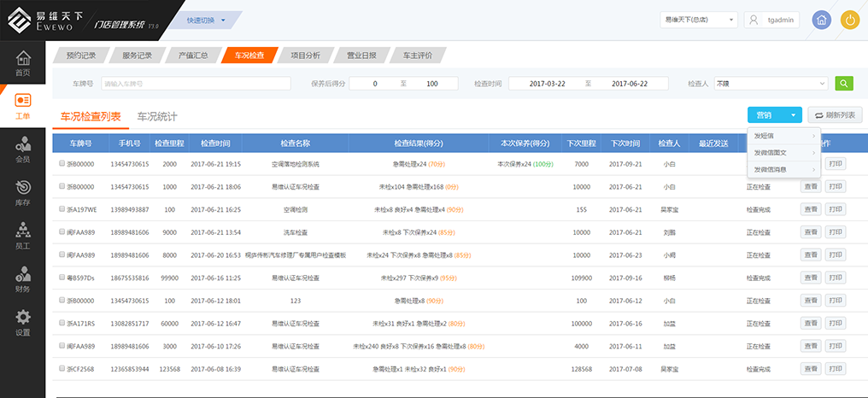The image size is (868, 398).
Task: Check the box for plate 浙CF2568
Action: click(x=62, y=369)
